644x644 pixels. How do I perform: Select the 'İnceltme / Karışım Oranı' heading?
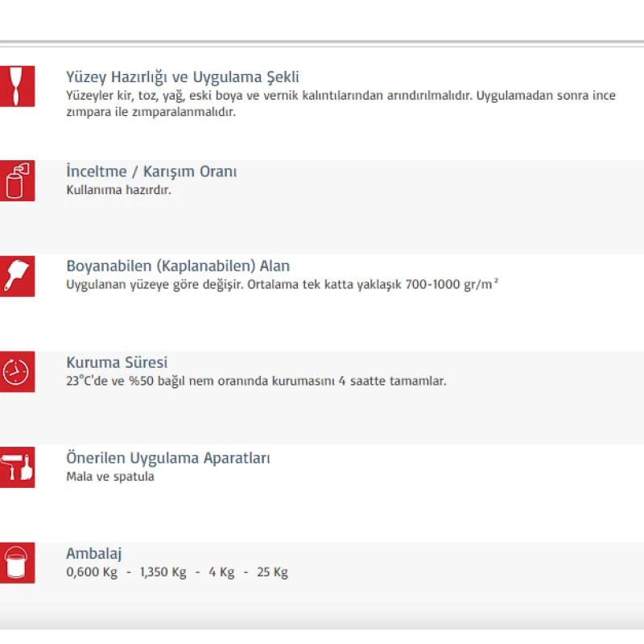(151, 171)
